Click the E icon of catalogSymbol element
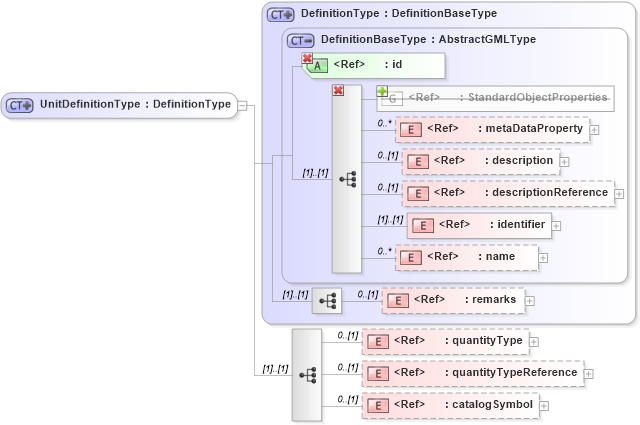 click(378, 406)
